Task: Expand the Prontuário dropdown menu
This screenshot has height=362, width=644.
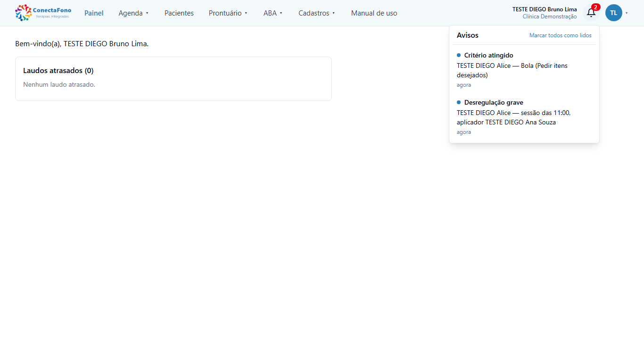Action: click(x=228, y=13)
